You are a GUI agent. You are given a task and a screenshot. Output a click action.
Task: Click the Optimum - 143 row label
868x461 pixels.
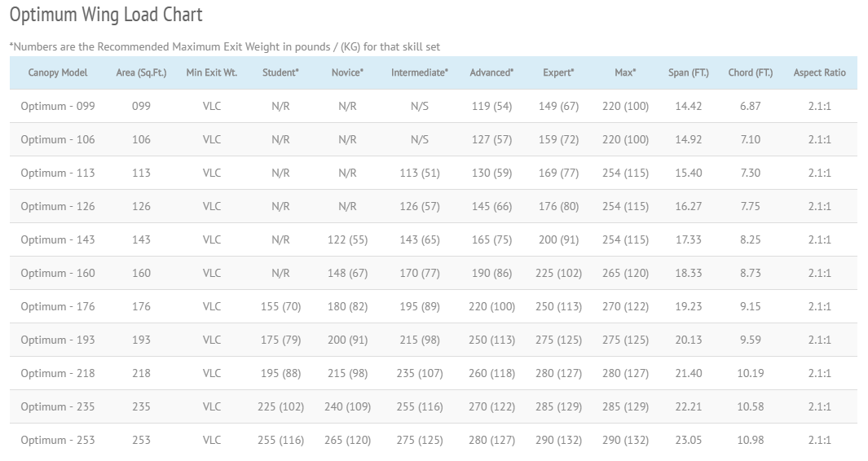58,239
